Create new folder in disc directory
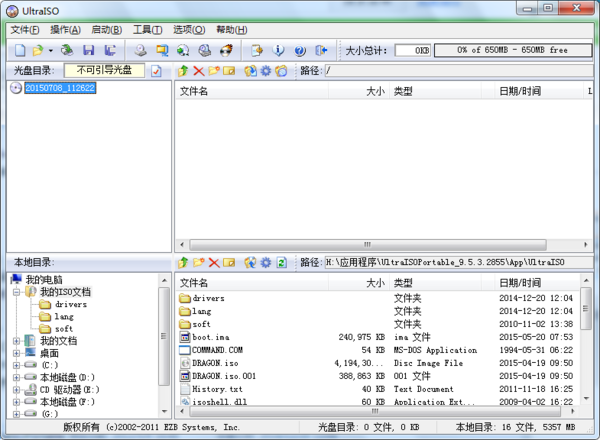The width and height of the screenshot is (600, 440). (x=214, y=71)
